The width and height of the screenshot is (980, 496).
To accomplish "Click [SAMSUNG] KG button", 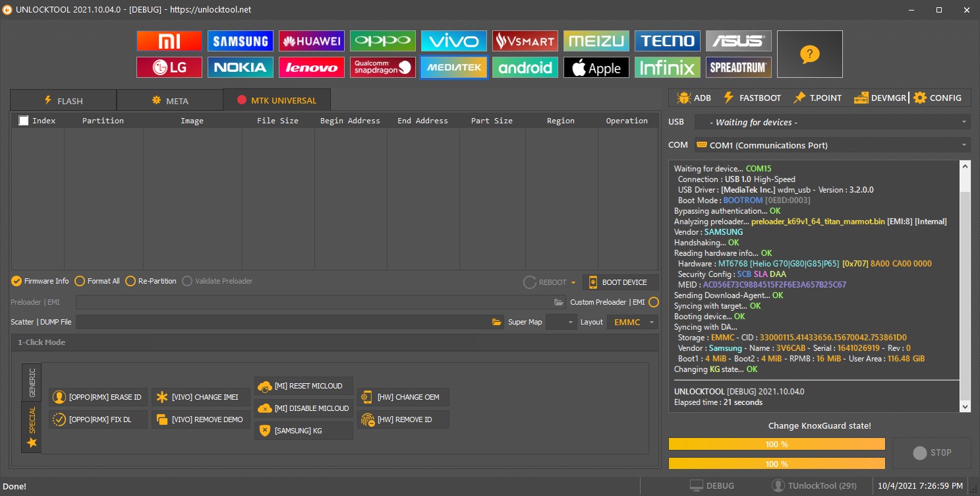I will [x=304, y=431].
